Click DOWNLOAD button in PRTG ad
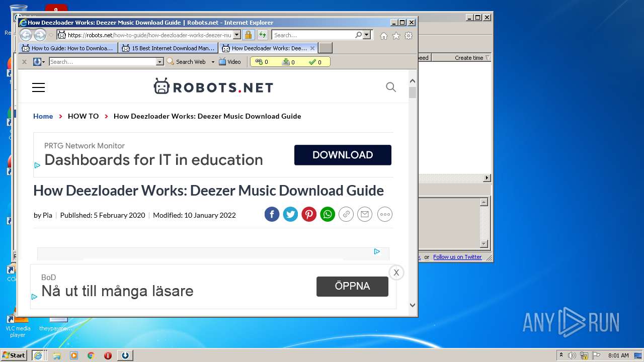This screenshot has height=362, width=644. point(343,155)
